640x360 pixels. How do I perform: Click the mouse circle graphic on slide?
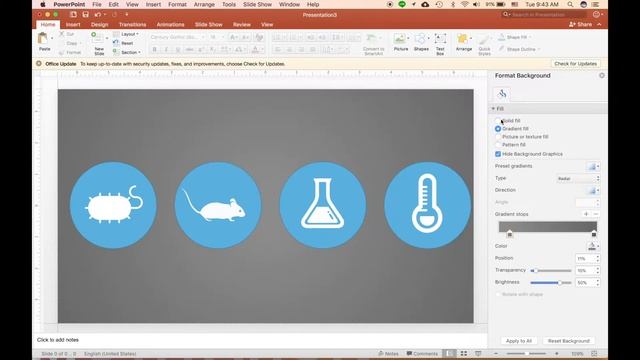pos(218,205)
